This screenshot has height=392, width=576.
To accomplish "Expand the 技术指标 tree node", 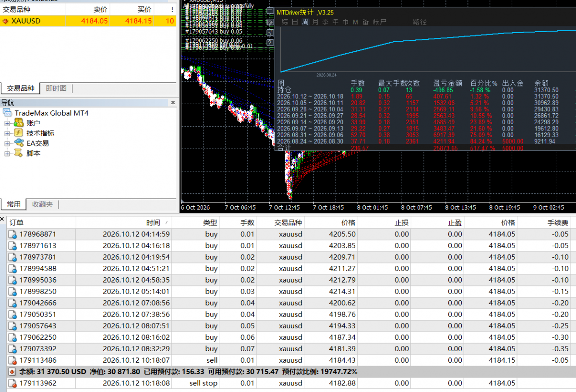I will 7,133.
